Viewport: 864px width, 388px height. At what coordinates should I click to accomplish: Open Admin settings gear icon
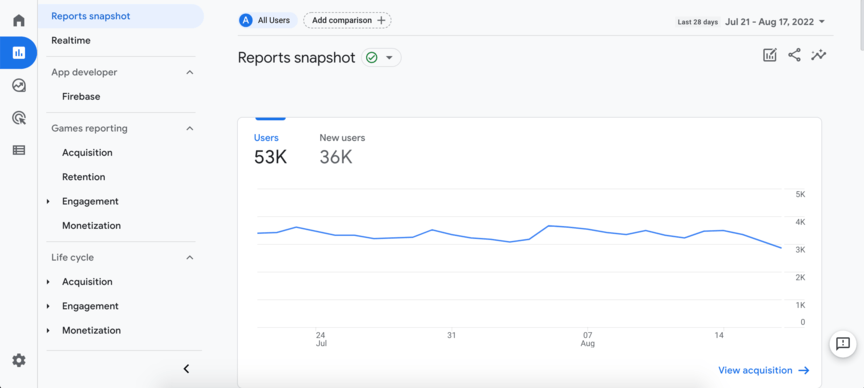[x=19, y=360]
